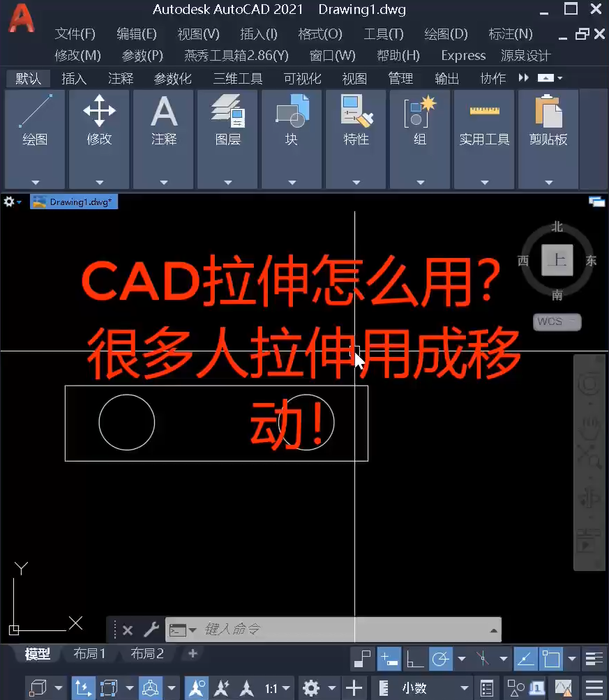The height and width of the screenshot is (700, 609).
Task: Toggle dynamic UCS in status bar
Action: point(83,688)
